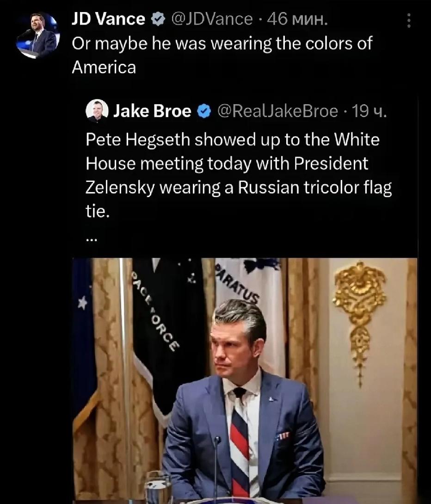
Task: Click Jake Broe's small profile avatar
Action: click(97, 111)
